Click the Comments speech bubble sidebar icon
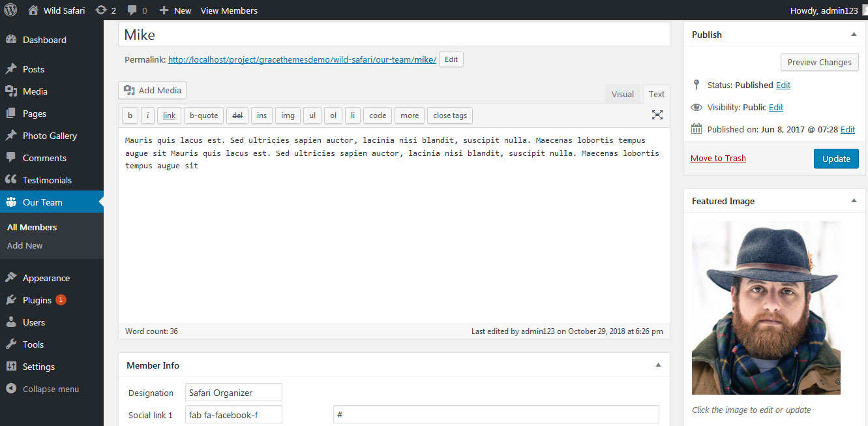Image resolution: width=868 pixels, height=426 pixels. point(11,158)
